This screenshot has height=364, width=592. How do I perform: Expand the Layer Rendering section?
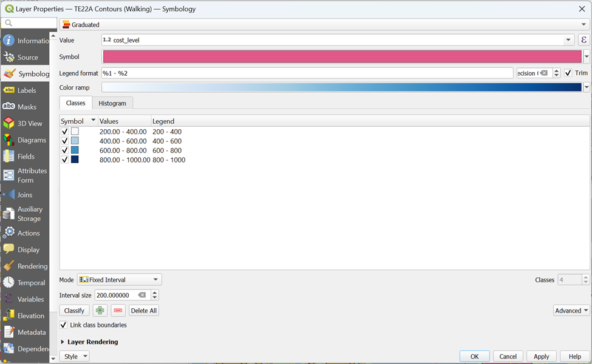pyautogui.click(x=63, y=342)
